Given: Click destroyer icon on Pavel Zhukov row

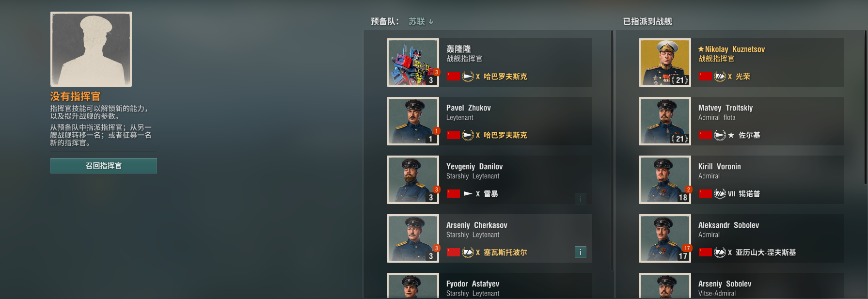Looking at the screenshot, I should 468,135.
